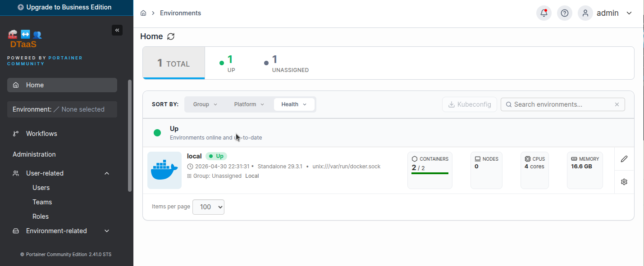Image resolution: width=644 pixels, height=266 pixels.
Task: Click the Search environments input field
Action: click(x=563, y=104)
